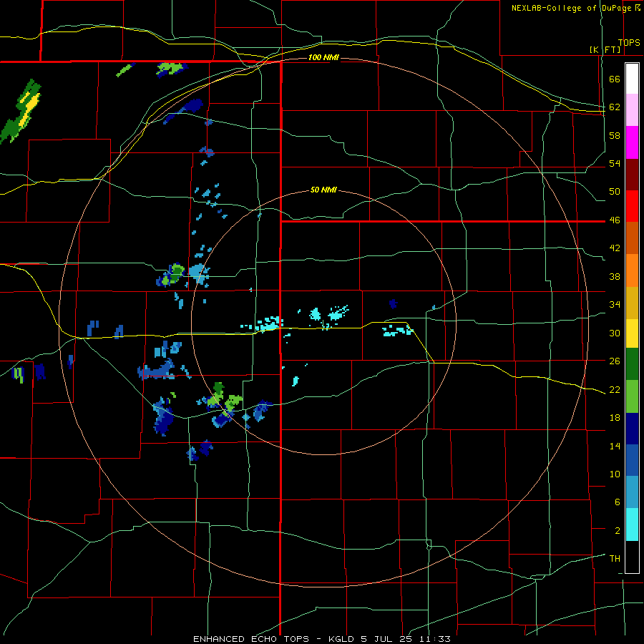Click the 26 legend value
The height and width of the screenshot is (644, 644).
click(615, 361)
